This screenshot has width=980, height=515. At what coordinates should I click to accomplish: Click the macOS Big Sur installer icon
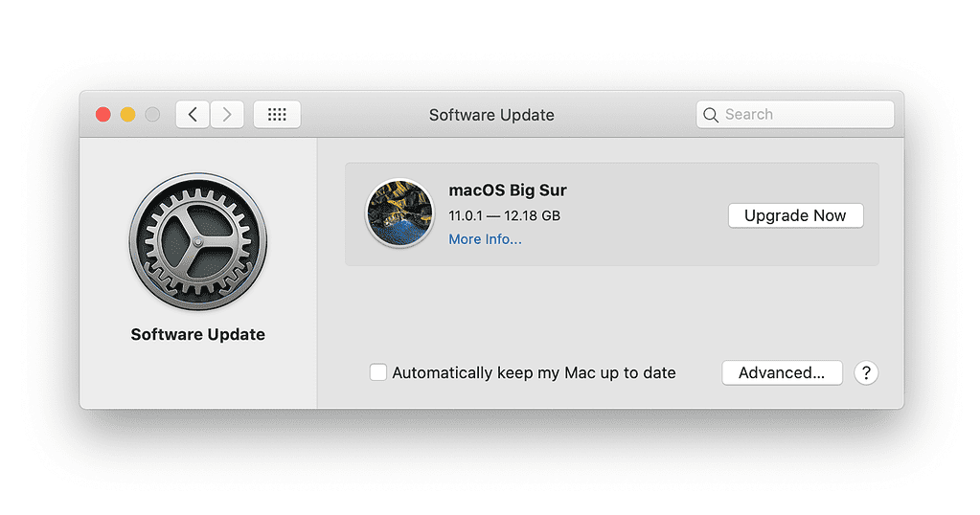click(400, 213)
